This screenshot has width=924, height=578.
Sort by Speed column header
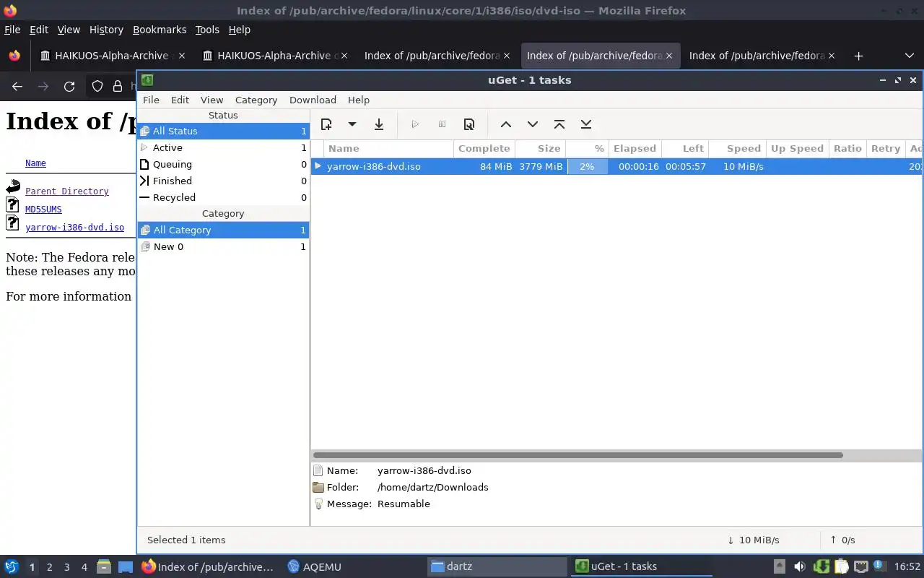[x=737, y=148]
